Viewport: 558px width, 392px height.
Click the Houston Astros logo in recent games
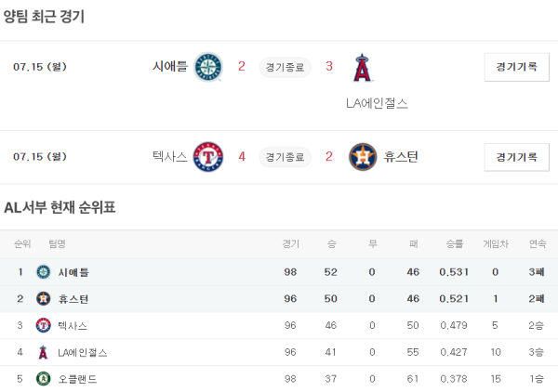[x=363, y=157]
